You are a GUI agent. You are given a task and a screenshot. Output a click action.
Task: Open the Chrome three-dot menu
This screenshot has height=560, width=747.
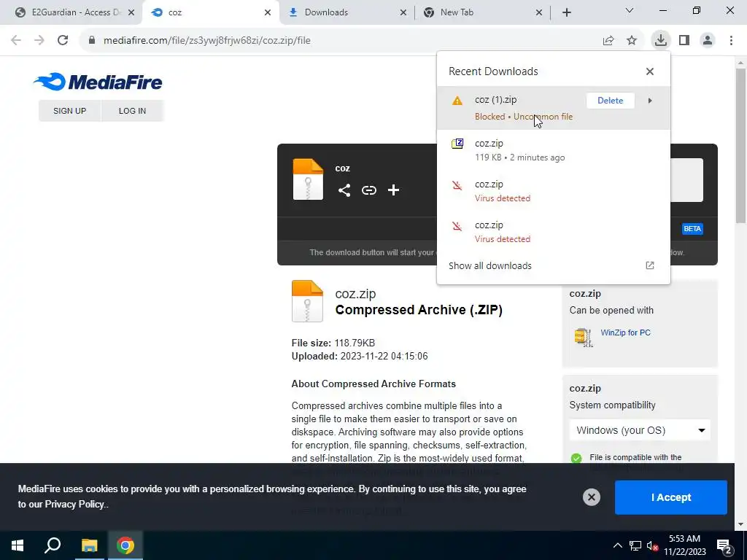731,41
